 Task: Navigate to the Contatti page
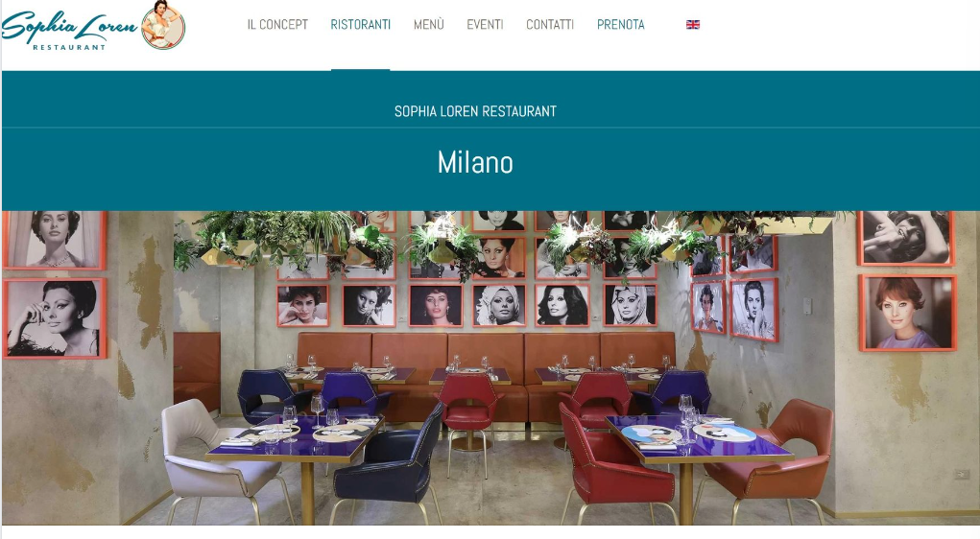(550, 24)
